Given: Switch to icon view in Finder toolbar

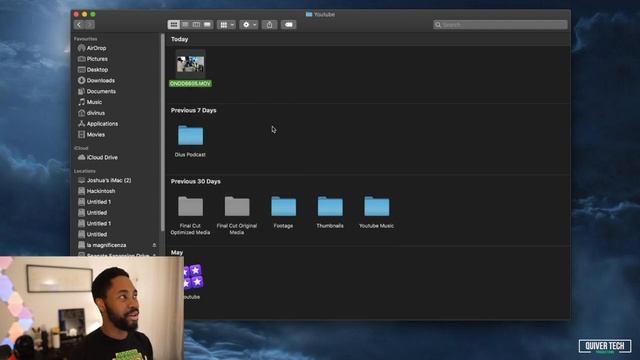Looking at the screenshot, I should click(173, 25).
